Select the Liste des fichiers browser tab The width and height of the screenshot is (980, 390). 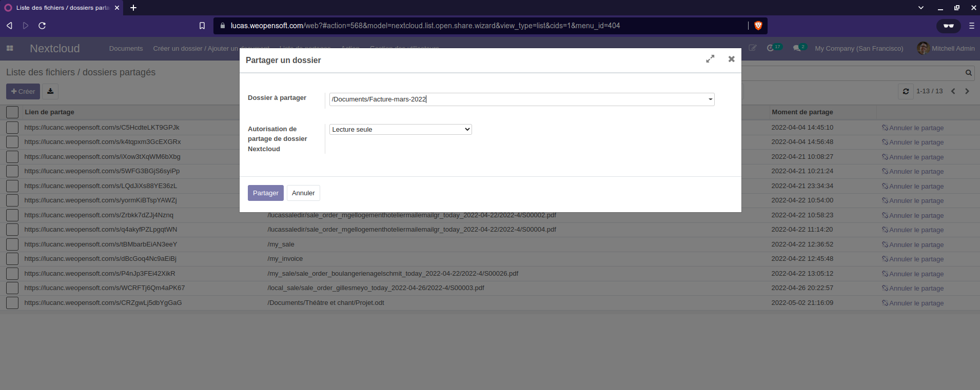[x=62, y=8]
